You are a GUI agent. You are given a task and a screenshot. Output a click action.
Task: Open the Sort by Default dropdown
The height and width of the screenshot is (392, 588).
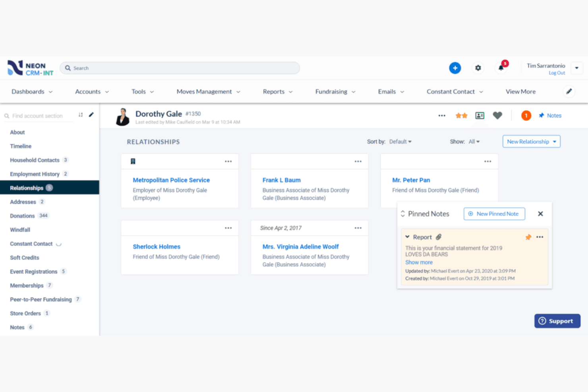[400, 142]
